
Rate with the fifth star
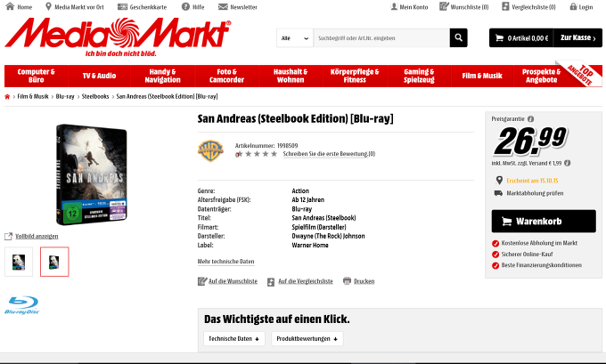click(274, 154)
